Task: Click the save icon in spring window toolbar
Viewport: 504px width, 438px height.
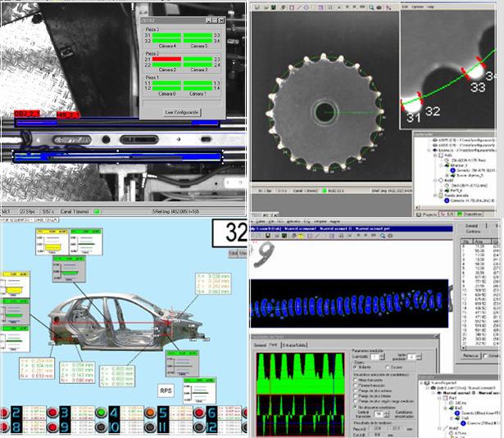Action: pos(267,236)
